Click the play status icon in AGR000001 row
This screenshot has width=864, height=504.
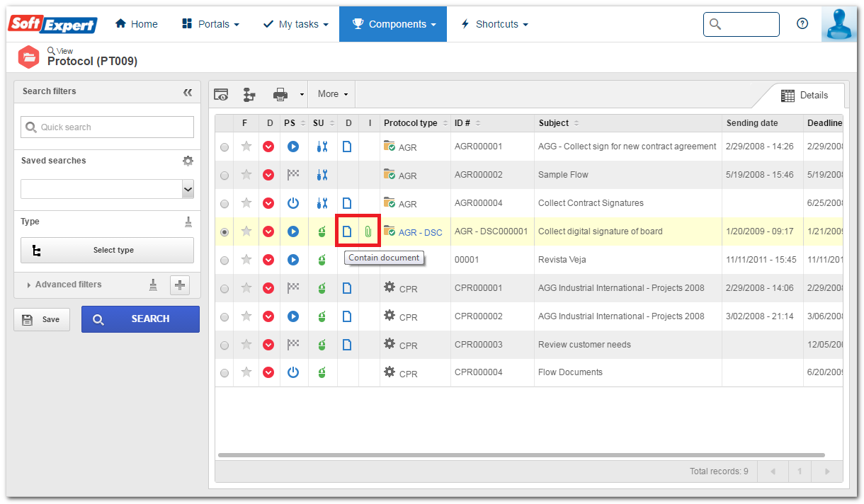[293, 147]
